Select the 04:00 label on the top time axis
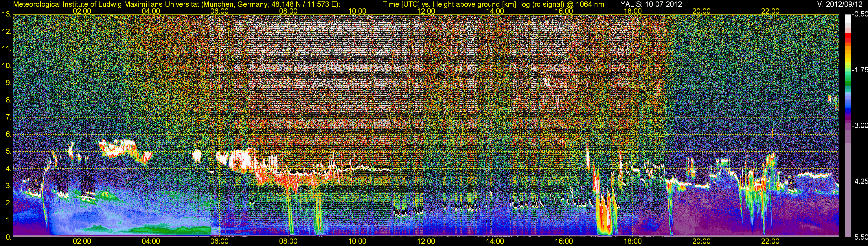The image size is (868, 246). [151, 11]
